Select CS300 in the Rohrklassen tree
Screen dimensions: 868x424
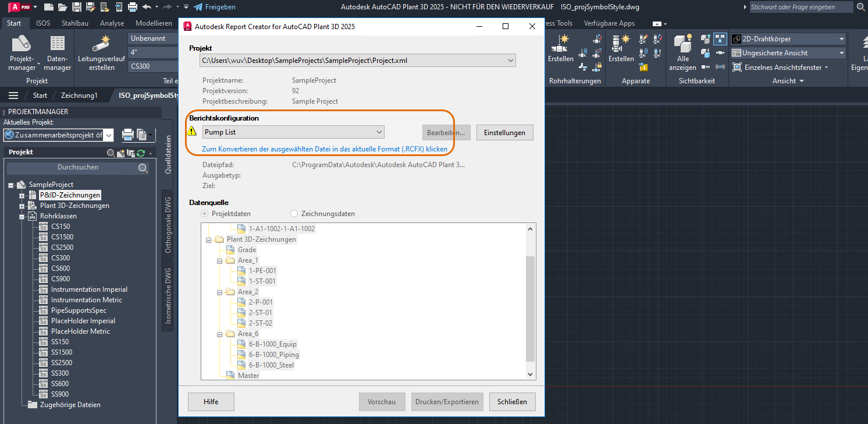pyautogui.click(x=61, y=258)
